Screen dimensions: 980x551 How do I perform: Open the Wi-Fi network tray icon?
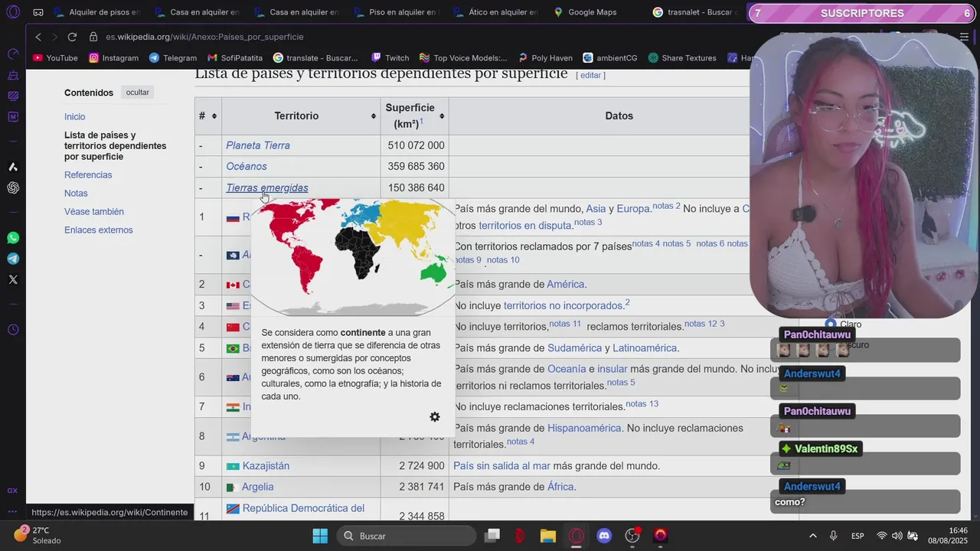[882, 536]
